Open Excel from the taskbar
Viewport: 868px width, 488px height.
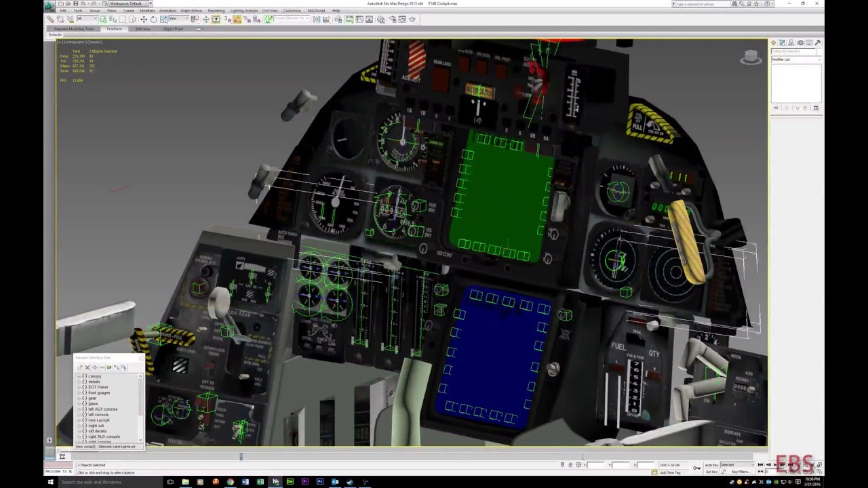pyautogui.click(x=260, y=482)
